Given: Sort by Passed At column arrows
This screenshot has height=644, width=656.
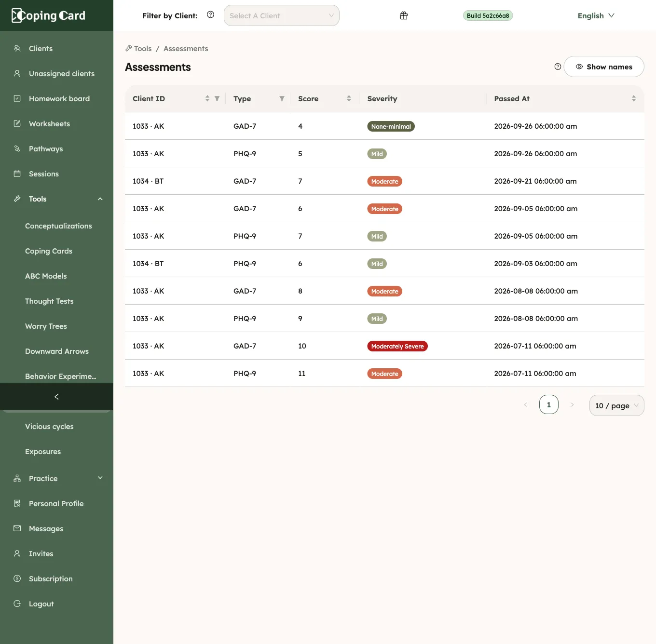Looking at the screenshot, I should tap(634, 98).
